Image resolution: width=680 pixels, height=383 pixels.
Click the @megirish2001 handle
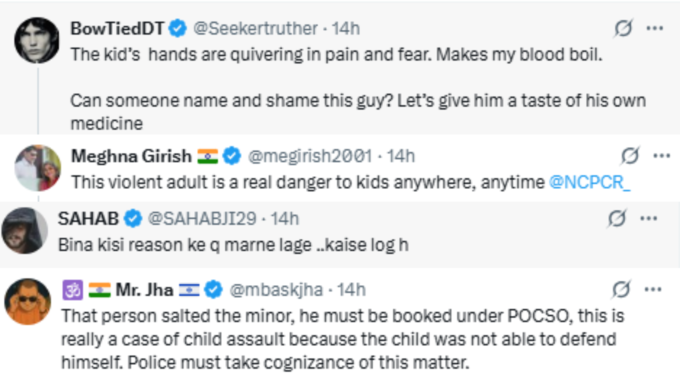(310, 156)
